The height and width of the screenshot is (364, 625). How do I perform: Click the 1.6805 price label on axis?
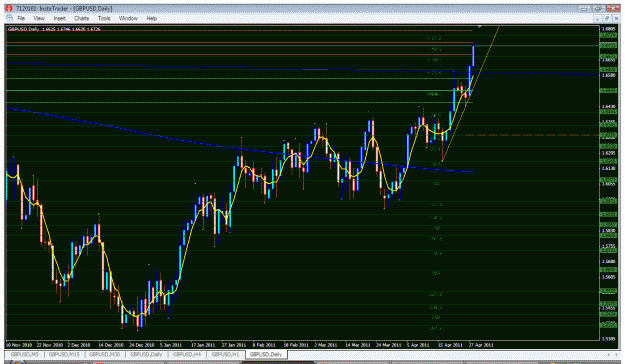(608, 29)
